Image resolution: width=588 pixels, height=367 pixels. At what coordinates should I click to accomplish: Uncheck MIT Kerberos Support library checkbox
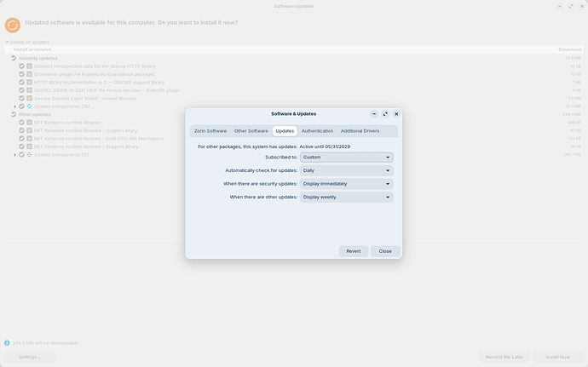coord(22,146)
